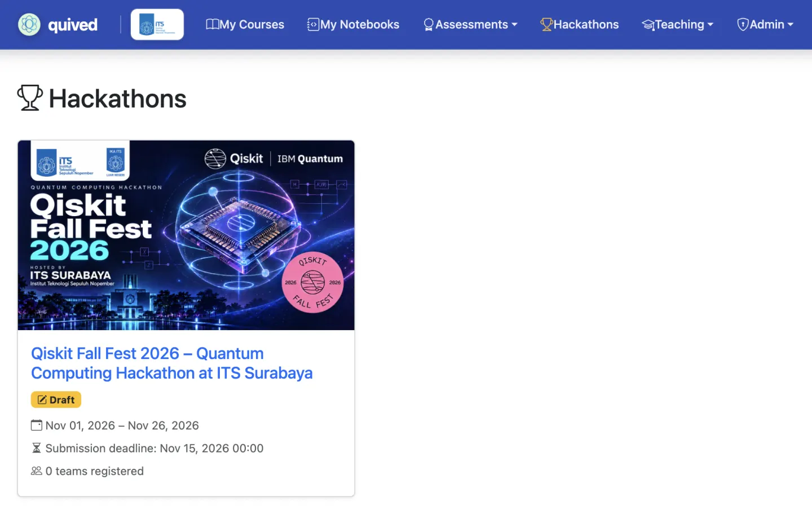
Task: Click the shield icon beside Admin
Action: tap(743, 25)
